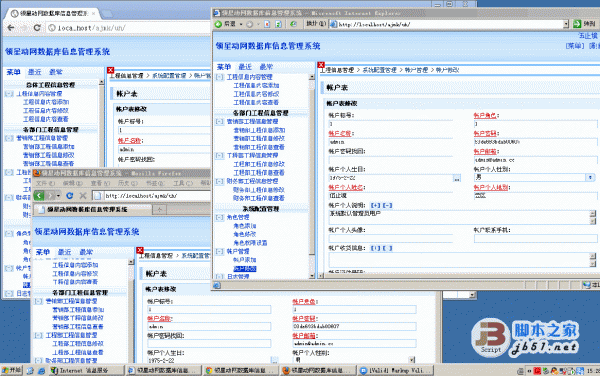Click the IE Refresh page icon
600x376 pixels.
click(279, 24)
